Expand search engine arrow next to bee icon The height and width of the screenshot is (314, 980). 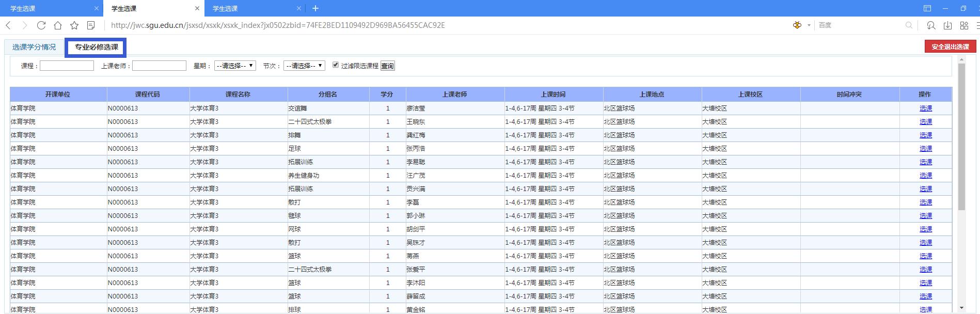pos(809,25)
